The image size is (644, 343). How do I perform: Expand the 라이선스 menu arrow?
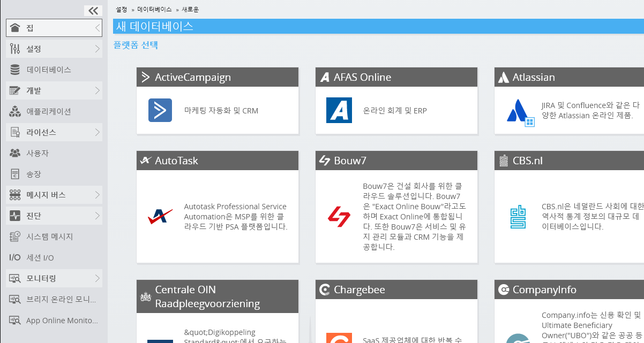[98, 132]
